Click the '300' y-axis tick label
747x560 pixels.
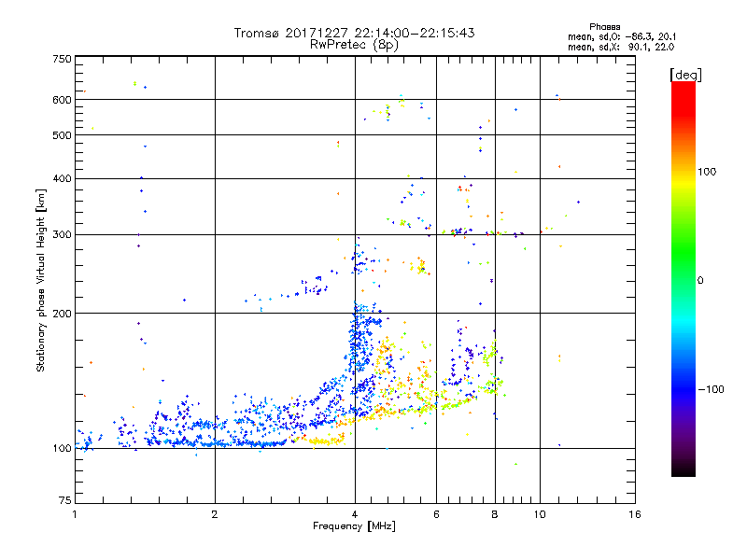tap(62, 235)
